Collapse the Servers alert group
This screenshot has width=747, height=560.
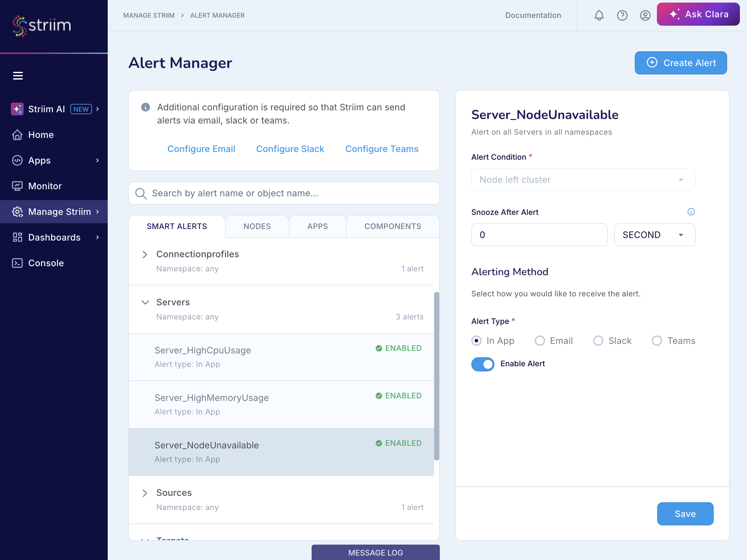145,303
